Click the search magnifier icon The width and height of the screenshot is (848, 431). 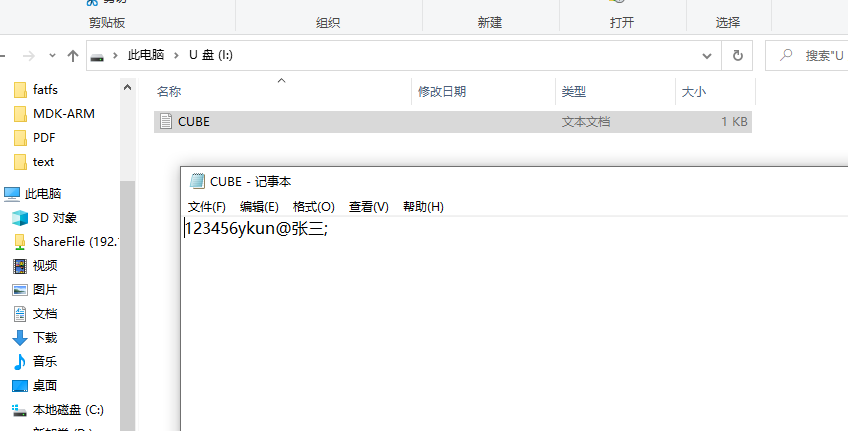pyautogui.click(x=786, y=55)
